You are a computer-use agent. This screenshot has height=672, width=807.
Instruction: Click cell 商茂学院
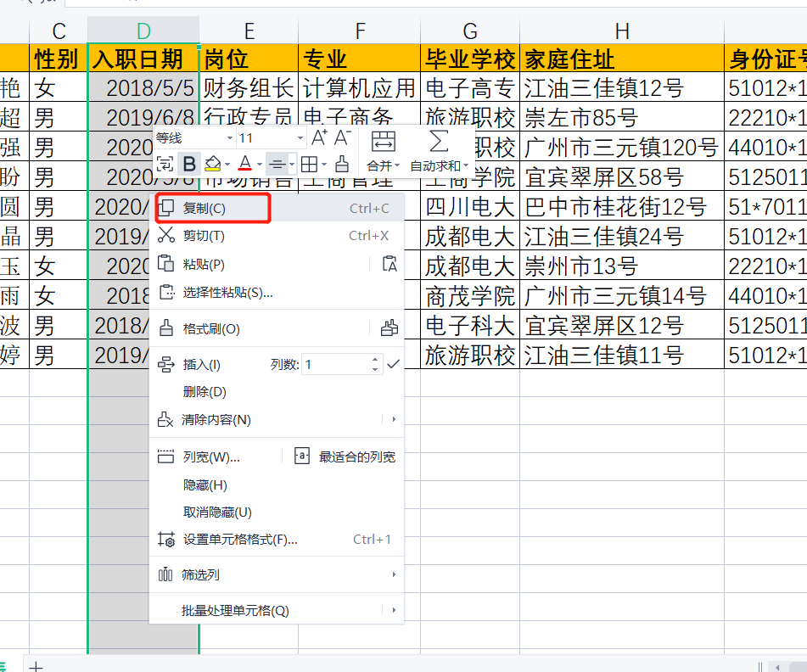[470, 296]
